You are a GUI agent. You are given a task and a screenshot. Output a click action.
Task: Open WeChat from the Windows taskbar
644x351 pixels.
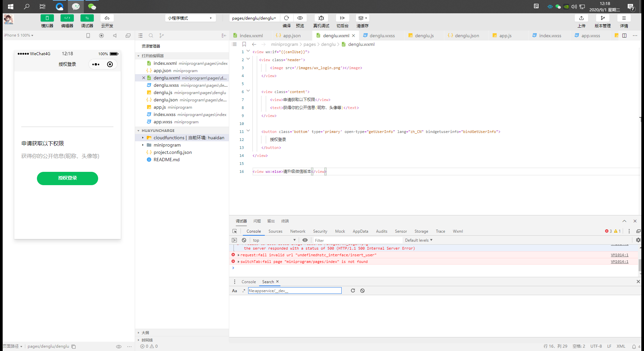click(x=92, y=6)
